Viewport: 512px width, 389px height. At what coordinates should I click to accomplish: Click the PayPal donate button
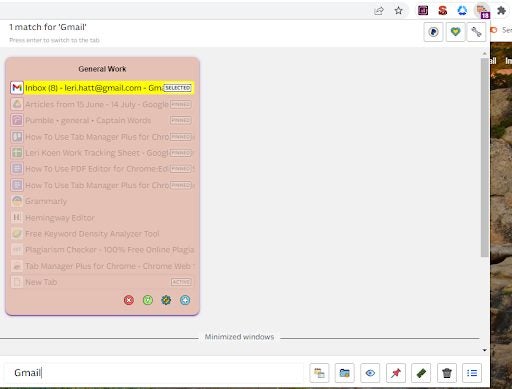point(433,32)
